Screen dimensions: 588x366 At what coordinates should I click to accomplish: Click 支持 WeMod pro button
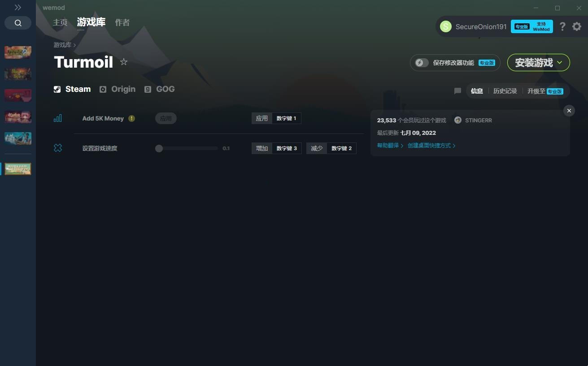pos(532,26)
